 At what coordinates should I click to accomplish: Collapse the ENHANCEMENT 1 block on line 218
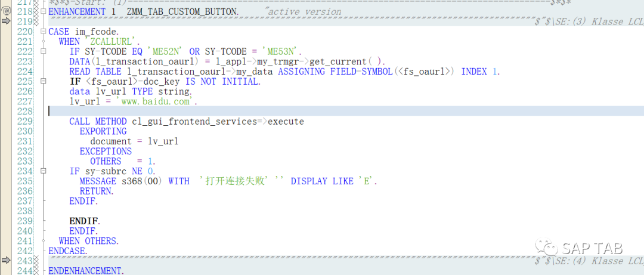point(44,11)
